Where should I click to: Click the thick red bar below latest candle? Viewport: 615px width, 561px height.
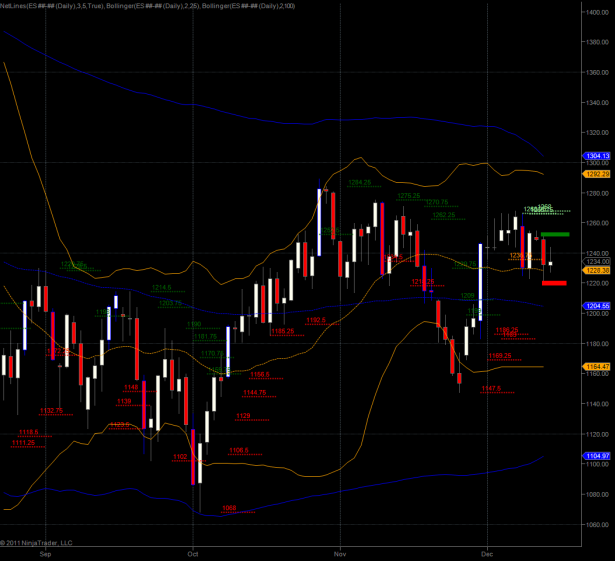click(x=554, y=283)
